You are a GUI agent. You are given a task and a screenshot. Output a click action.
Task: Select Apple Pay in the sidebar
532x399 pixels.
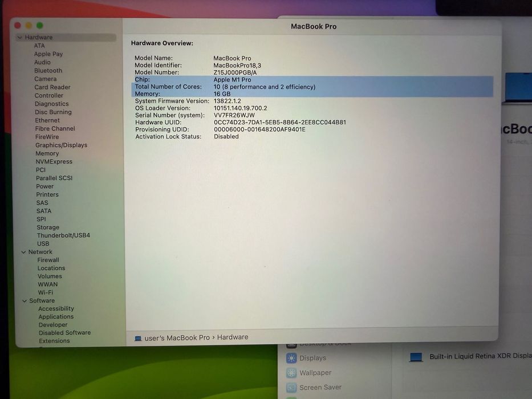click(x=48, y=54)
